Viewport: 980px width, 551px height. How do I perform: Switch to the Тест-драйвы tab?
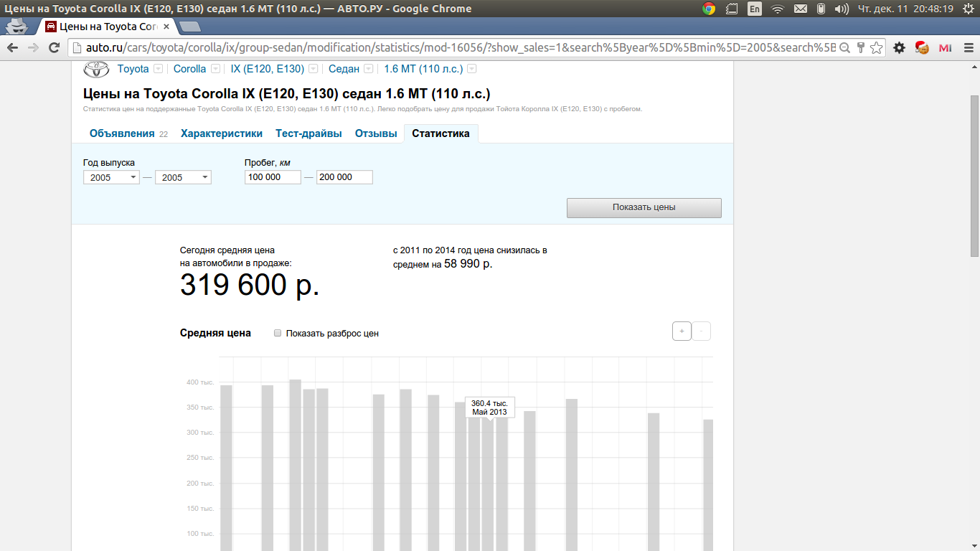(x=308, y=133)
